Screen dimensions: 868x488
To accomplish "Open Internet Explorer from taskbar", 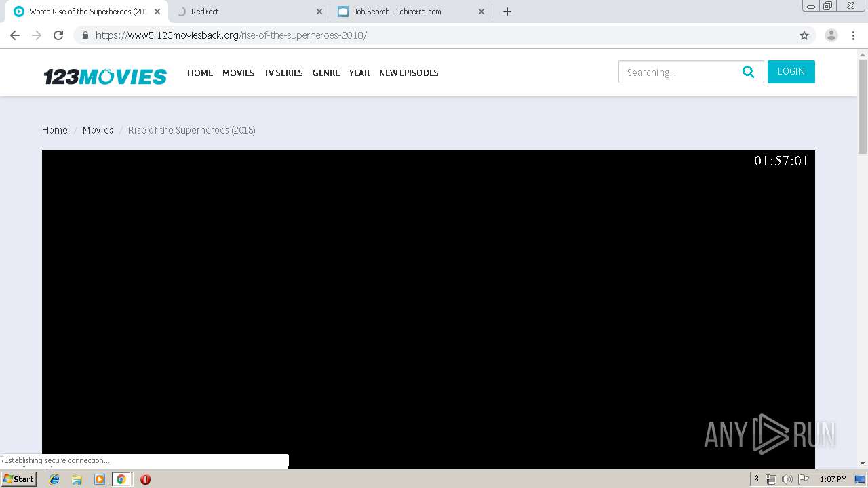I will [x=54, y=479].
